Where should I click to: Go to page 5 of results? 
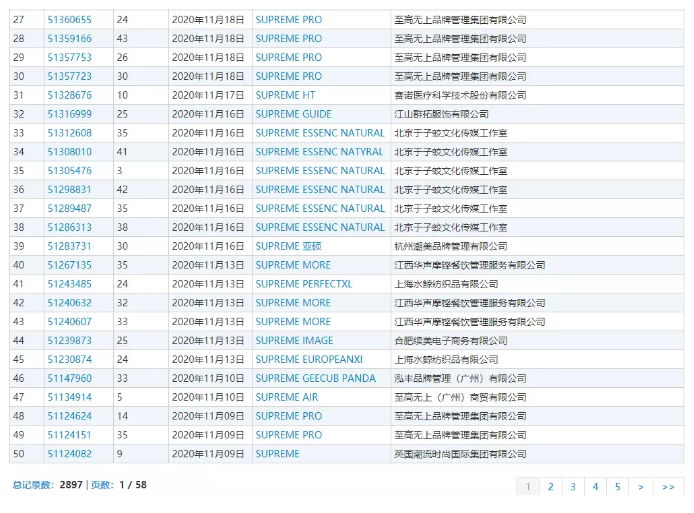(618, 487)
